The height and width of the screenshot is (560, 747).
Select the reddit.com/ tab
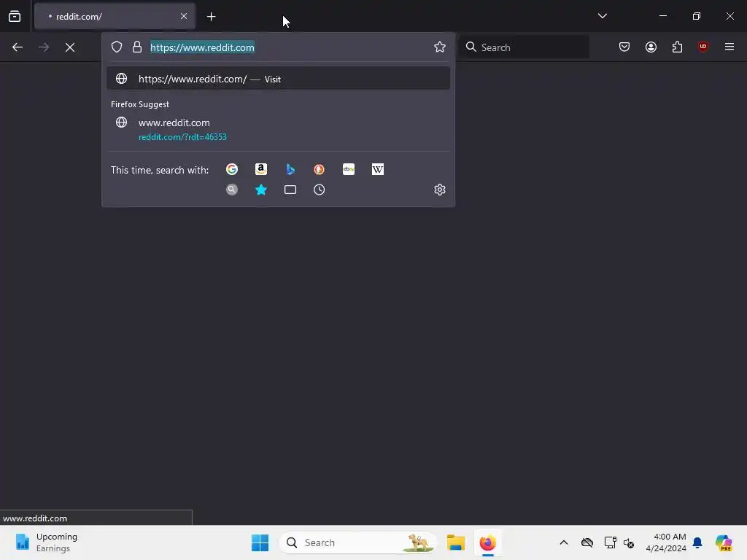point(115,16)
